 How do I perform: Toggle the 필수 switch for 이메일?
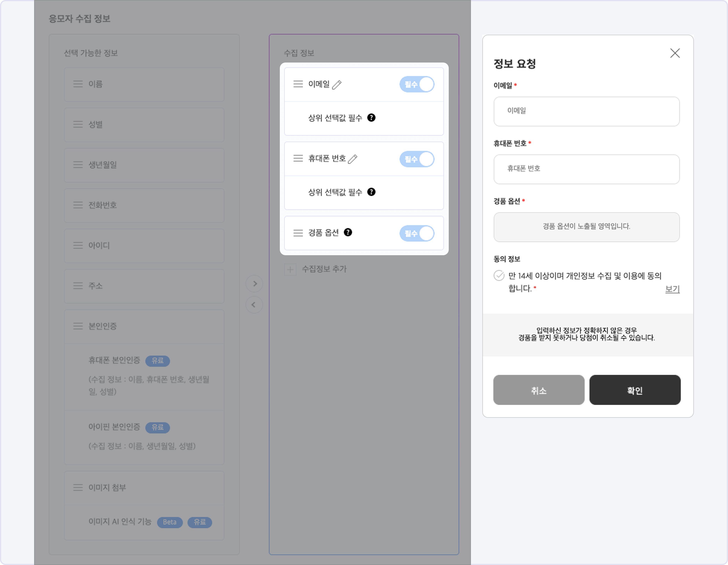tap(417, 84)
